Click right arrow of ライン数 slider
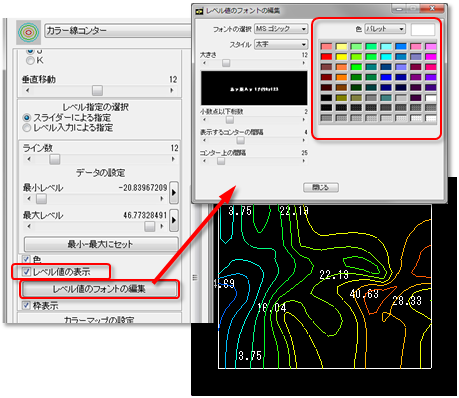 click(x=173, y=159)
